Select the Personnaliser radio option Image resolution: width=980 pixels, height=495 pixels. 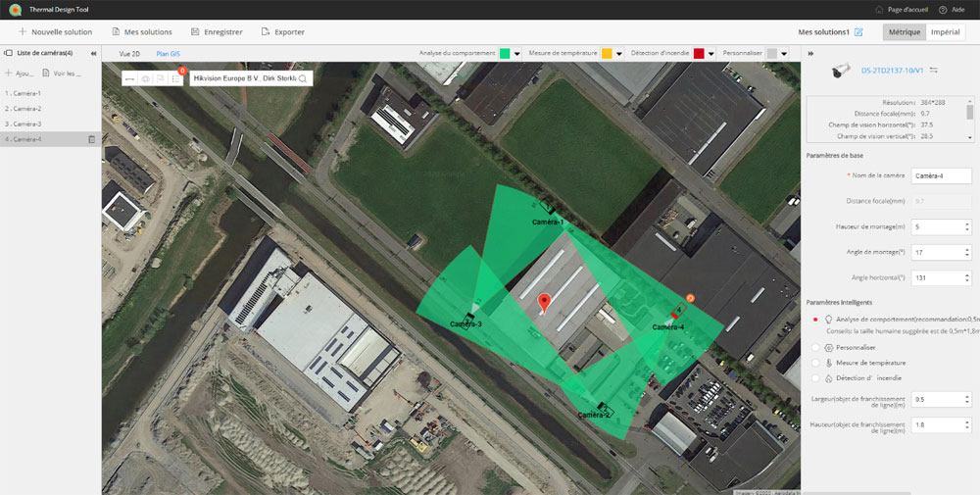click(x=816, y=347)
